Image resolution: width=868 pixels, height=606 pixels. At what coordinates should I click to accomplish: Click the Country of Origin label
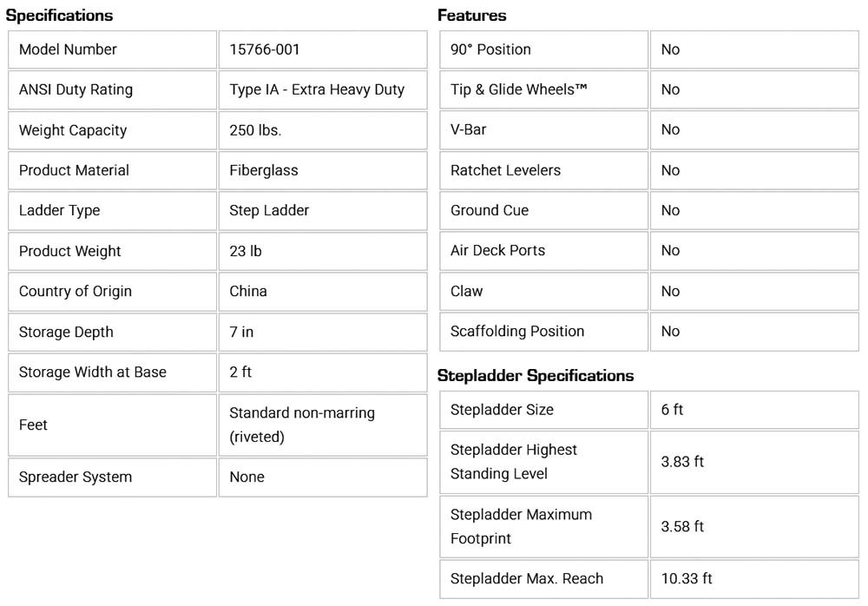pos(76,291)
